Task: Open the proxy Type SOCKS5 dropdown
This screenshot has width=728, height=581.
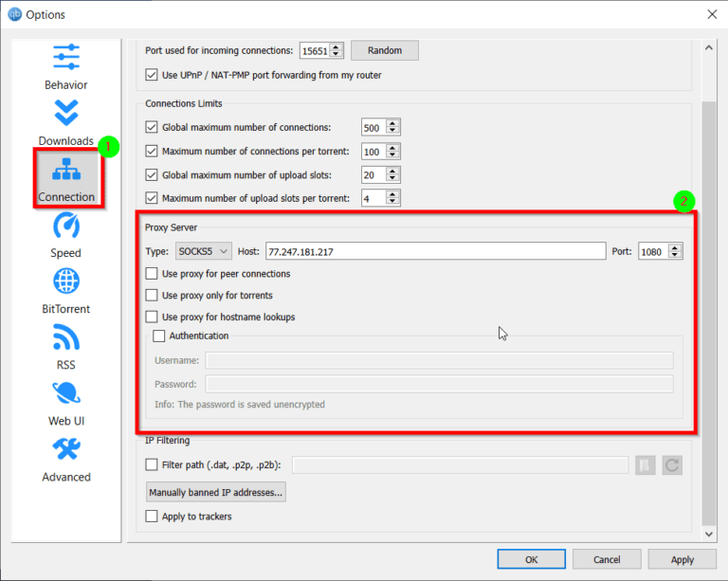Action: [x=204, y=251]
